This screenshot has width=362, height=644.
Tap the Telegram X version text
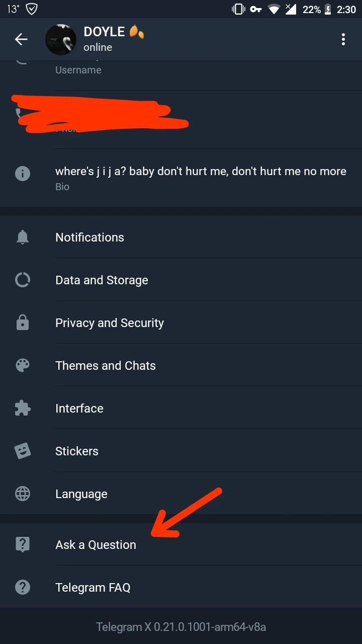click(181, 627)
